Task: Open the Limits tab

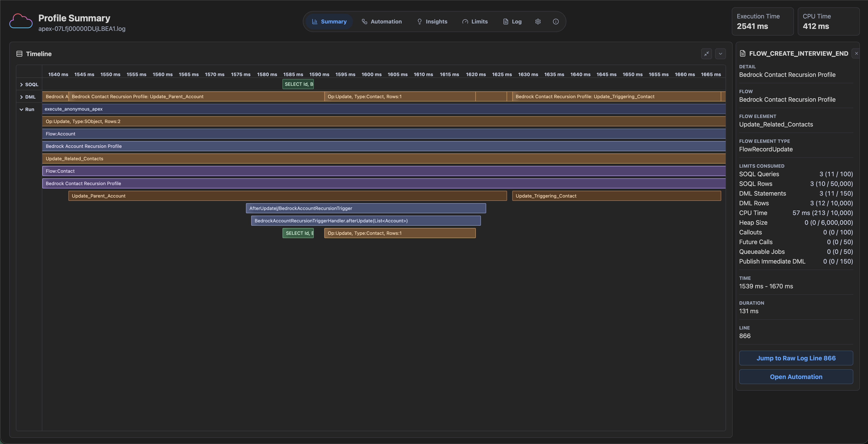Action: click(475, 22)
